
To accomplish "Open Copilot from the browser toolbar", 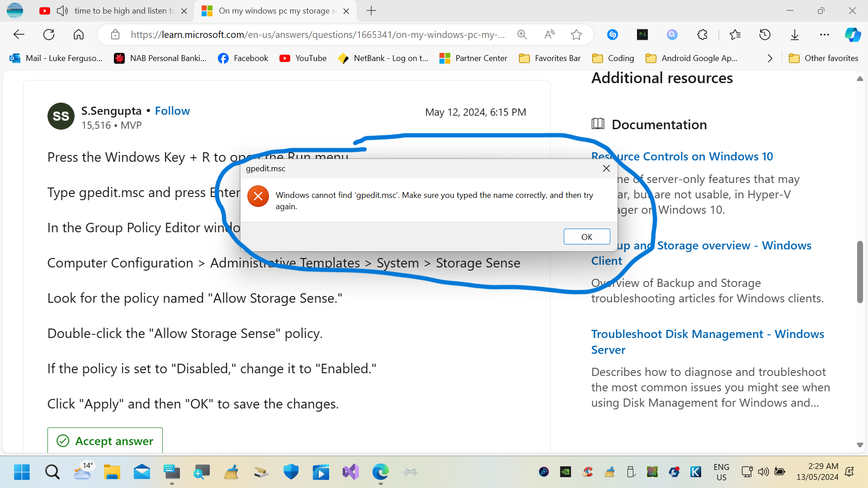I will tap(853, 34).
